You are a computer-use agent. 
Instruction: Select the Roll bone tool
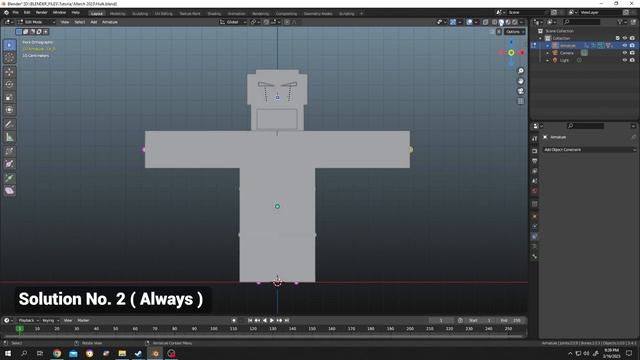[9, 151]
